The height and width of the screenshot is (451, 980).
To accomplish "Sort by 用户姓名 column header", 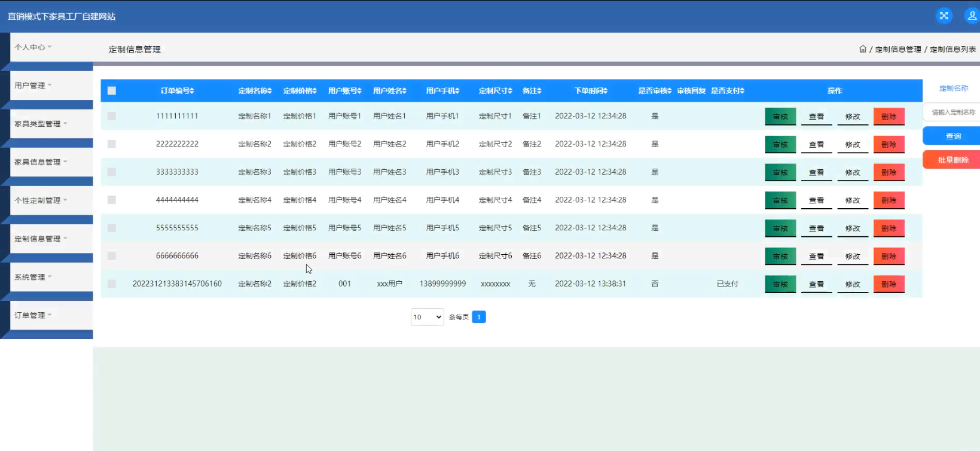I will pos(390,91).
